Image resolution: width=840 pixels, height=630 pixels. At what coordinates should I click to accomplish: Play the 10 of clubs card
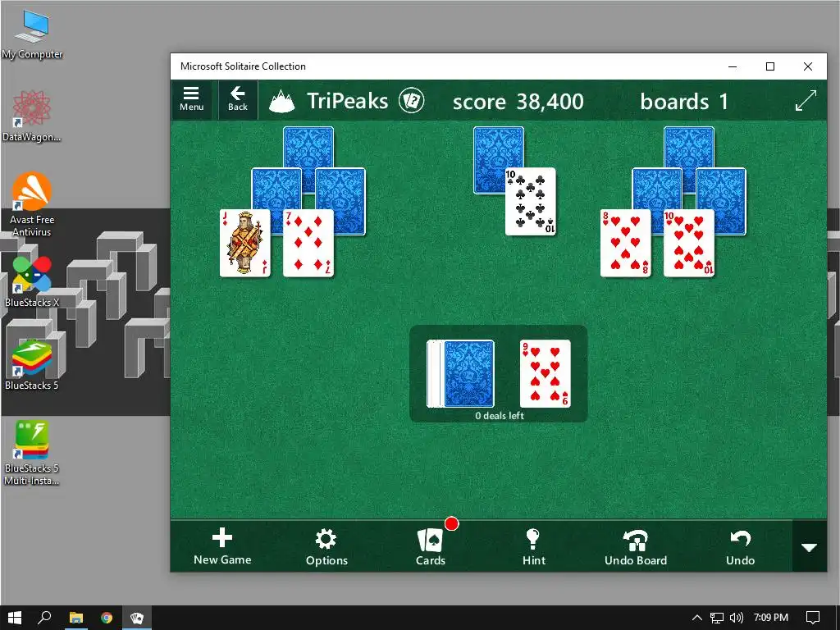click(x=531, y=202)
